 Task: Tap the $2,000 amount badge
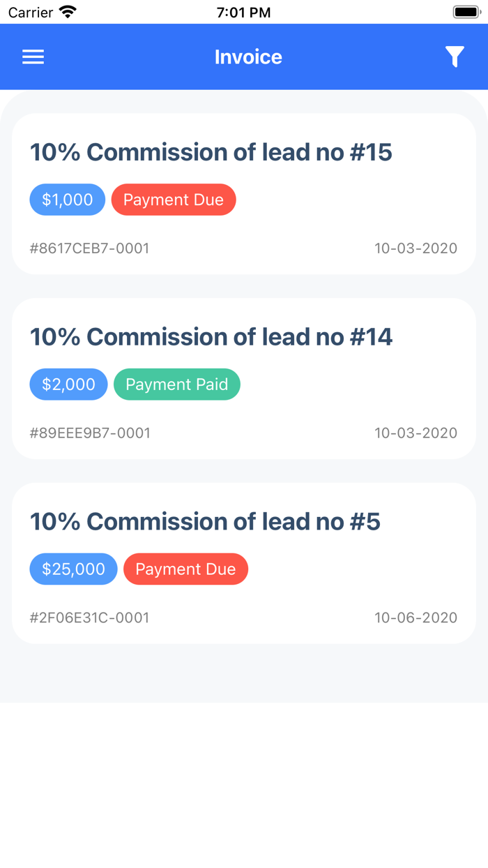coord(68,384)
